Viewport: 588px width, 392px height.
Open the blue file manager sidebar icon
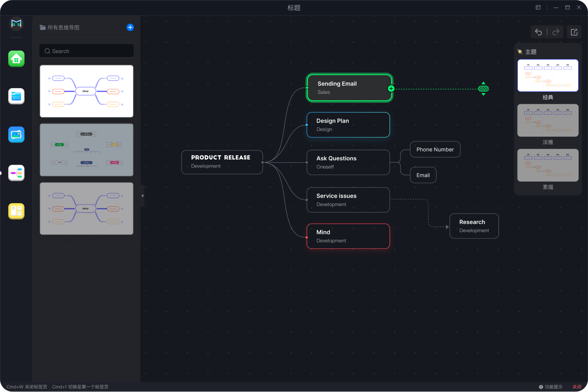click(16, 96)
